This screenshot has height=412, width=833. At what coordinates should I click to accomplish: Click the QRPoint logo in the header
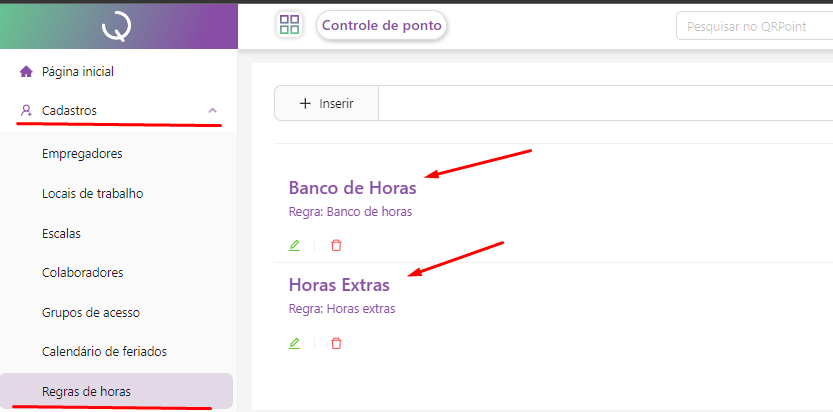point(117,27)
